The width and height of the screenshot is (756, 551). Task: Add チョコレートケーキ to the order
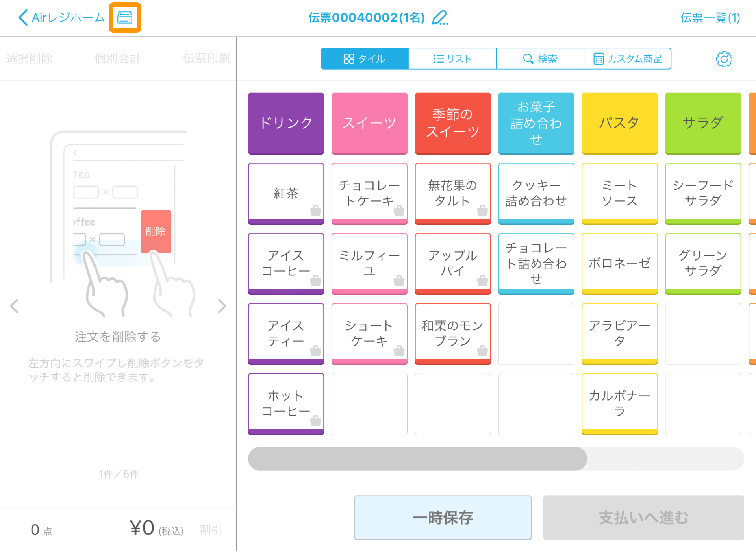(x=369, y=194)
